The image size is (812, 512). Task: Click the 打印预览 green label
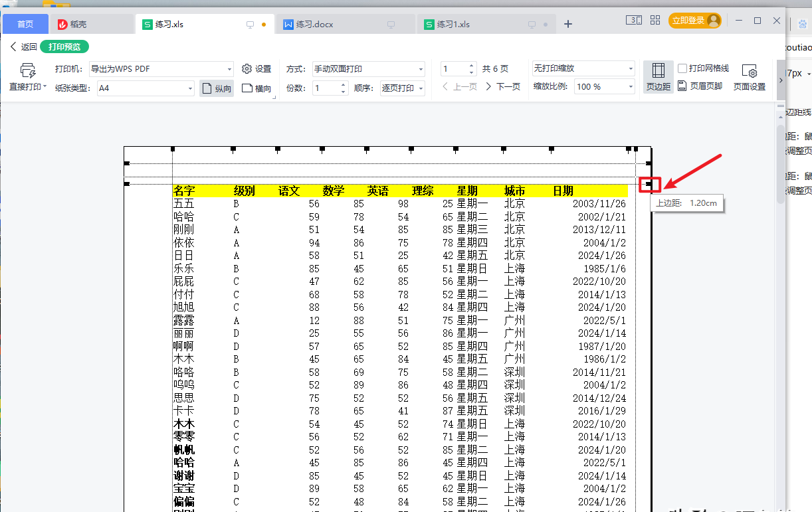[64, 46]
